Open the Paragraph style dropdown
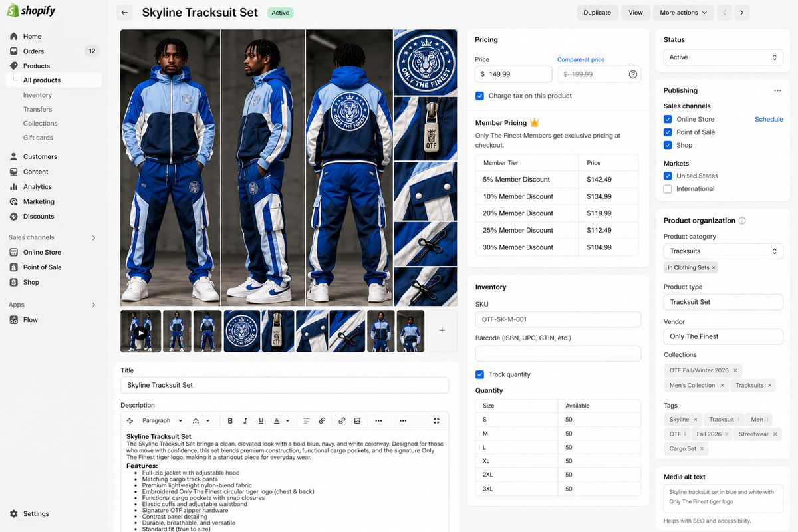This screenshot has height=532, width=798. (x=162, y=421)
